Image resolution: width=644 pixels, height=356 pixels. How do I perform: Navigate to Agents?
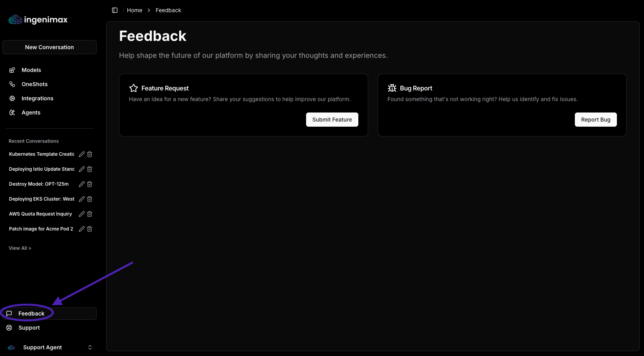tap(31, 113)
